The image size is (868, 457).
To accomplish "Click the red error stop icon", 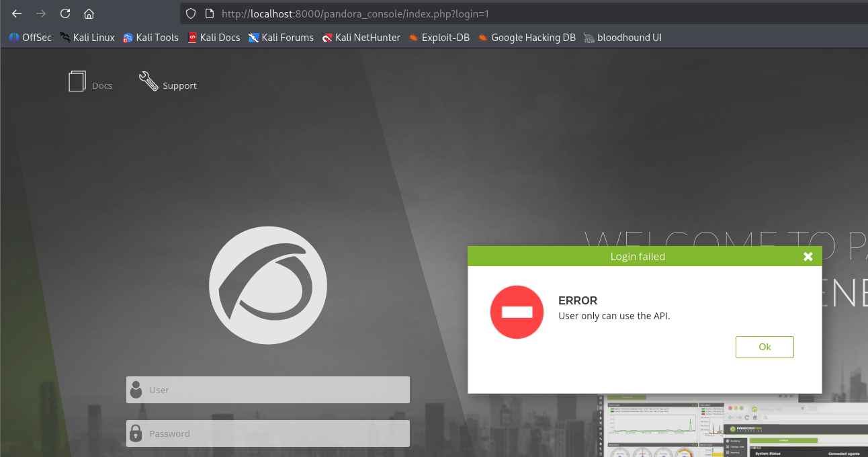I will coord(517,312).
